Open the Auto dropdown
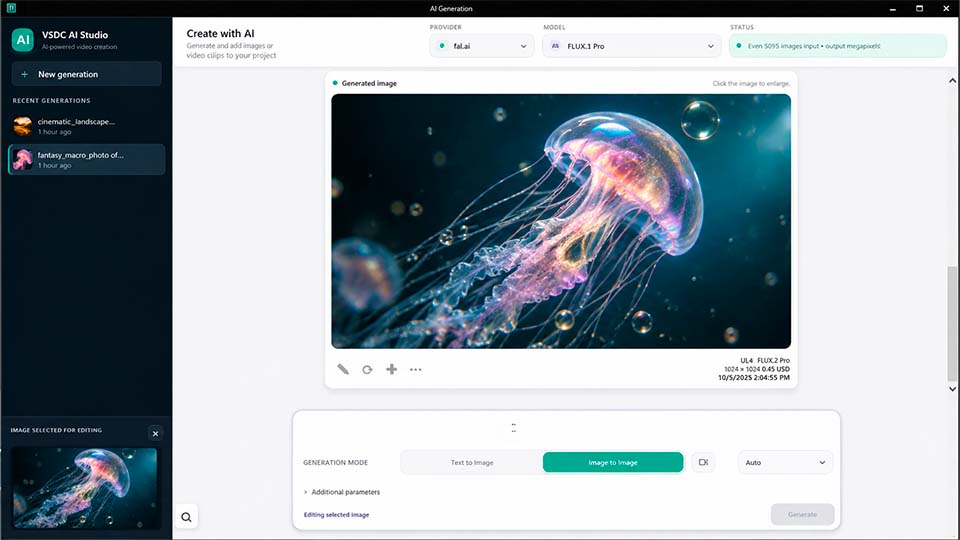Image resolution: width=960 pixels, height=540 pixels. pyautogui.click(x=785, y=462)
